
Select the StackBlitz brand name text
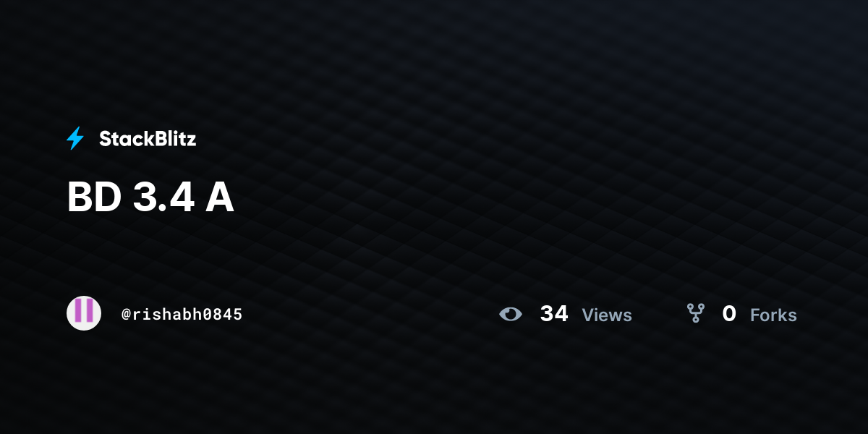click(148, 139)
